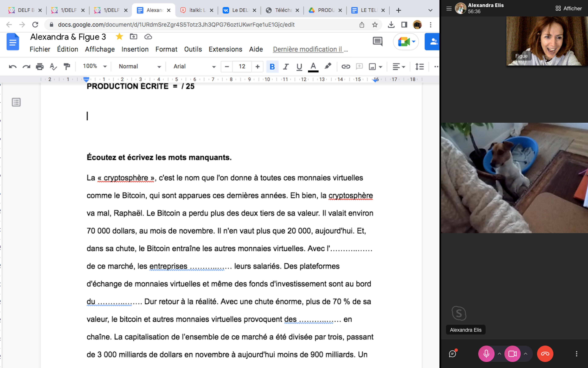The width and height of the screenshot is (588, 368).
Task: Click Afficher view button in Skype
Action: tap(569, 9)
